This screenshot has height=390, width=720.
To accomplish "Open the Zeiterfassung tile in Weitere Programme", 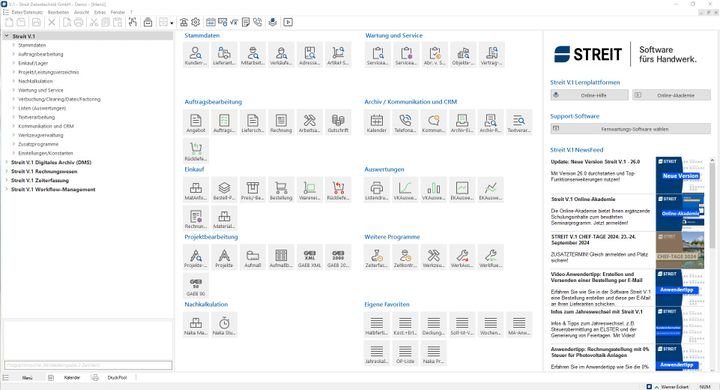I will 377,258.
